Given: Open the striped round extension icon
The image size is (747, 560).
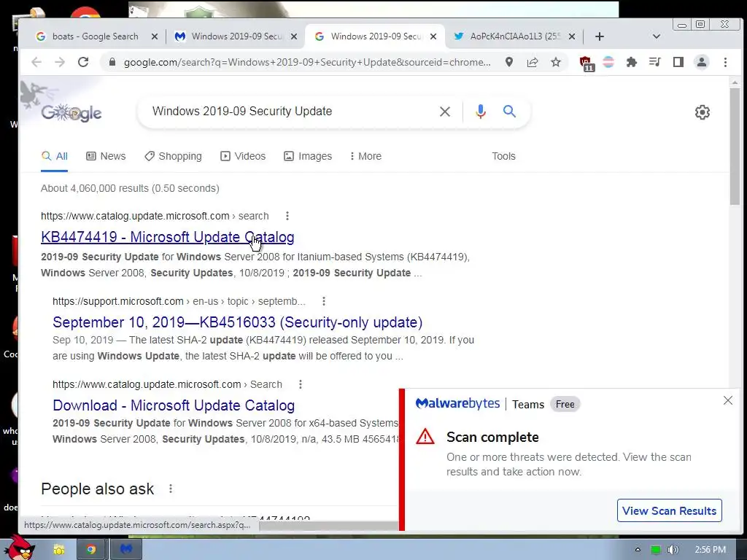Looking at the screenshot, I should click(x=608, y=63).
